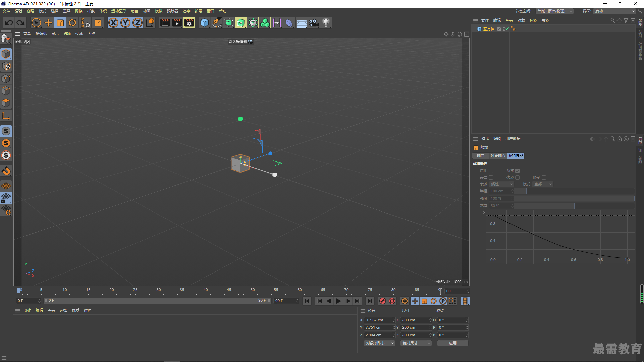
Task: Open the viewport 摄像机 menu
Action: (x=41, y=34)
